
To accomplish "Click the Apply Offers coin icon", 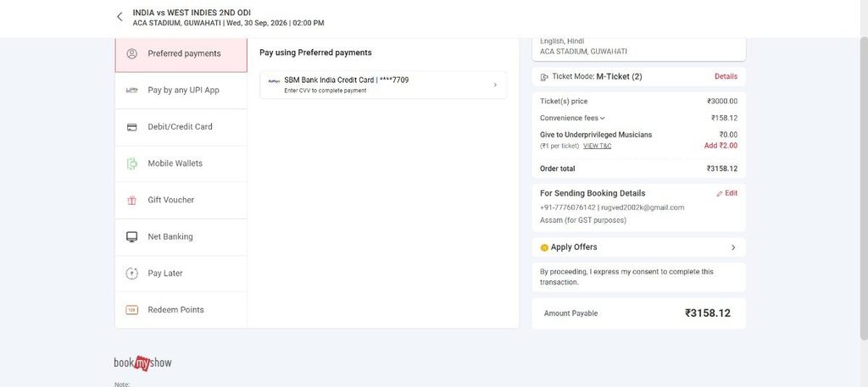I will 544,247.
